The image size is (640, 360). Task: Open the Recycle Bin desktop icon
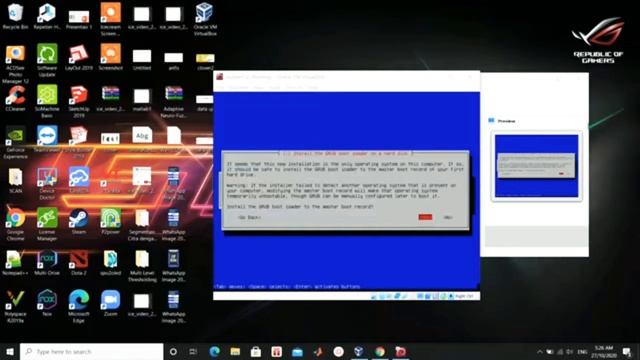click(16, 16)
